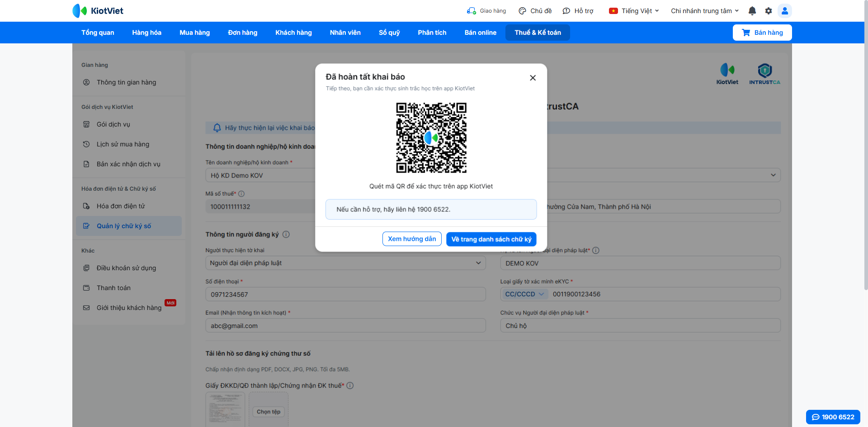Open Thông tin gian hàng in sidebar

click(129, 82)
